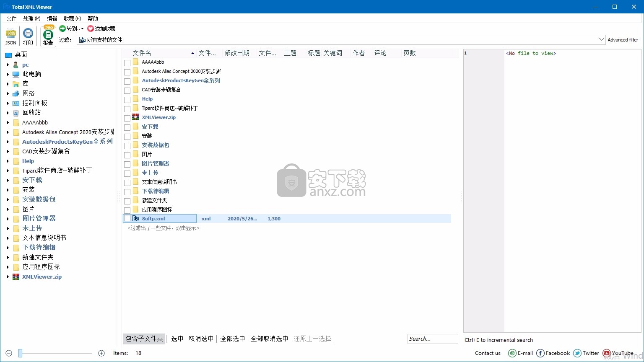
Task: Click the Recycle Bin icon in tree
Action: pyautogui.click(x=16, y=113)
